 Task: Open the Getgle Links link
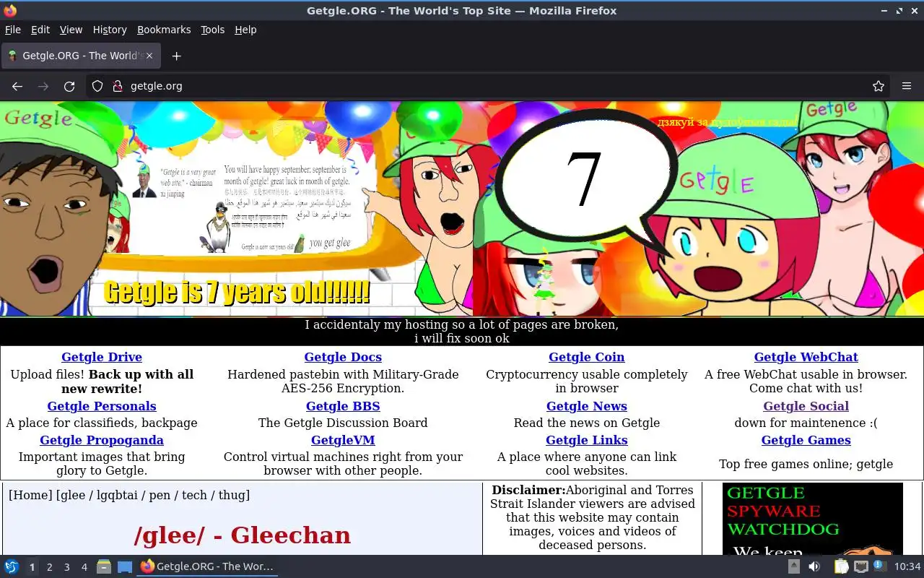[x=586, y=440]
